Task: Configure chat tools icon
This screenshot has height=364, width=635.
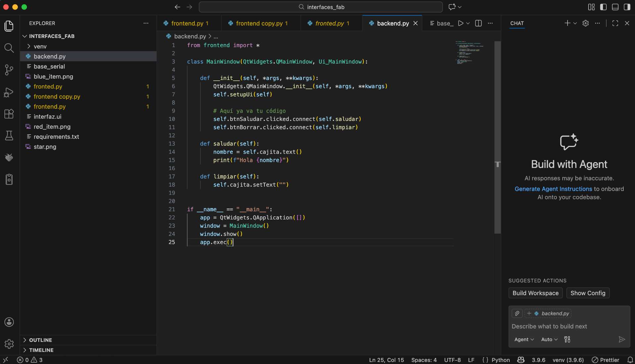Action: tap(567, 340)
